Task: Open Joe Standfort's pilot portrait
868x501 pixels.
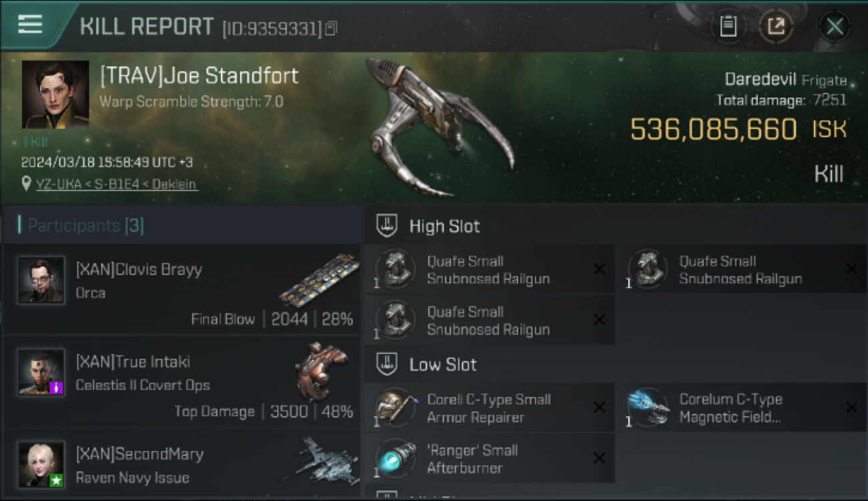Action: point(55,94)
